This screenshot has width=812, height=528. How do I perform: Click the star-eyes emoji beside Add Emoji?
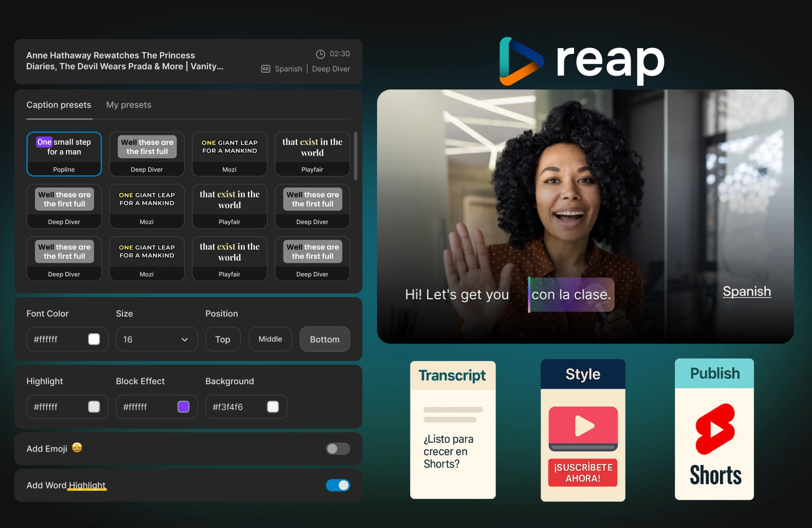(x=77, y=448)
